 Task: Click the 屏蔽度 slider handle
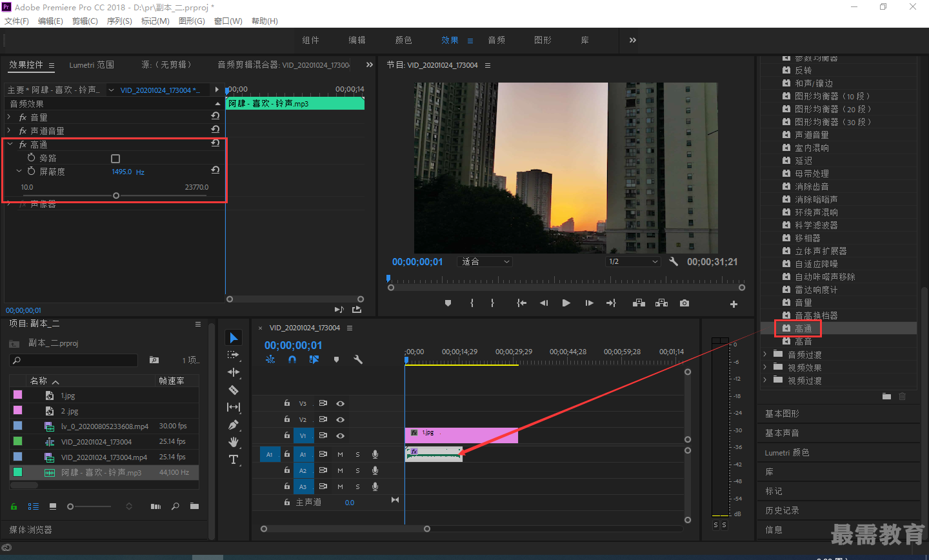point(116,195)
